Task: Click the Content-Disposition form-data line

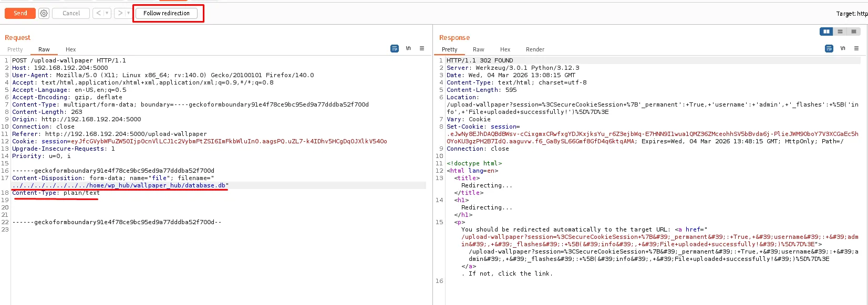Action: tap(113, 178)
